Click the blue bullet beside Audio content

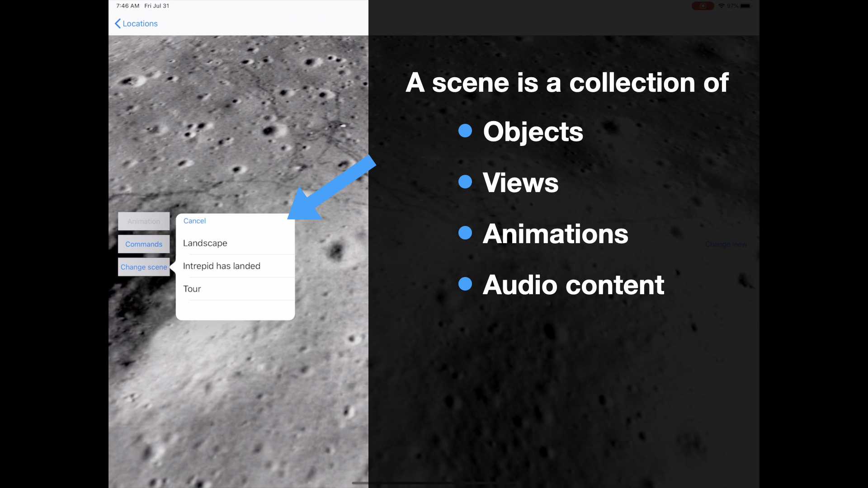point(465,284)
